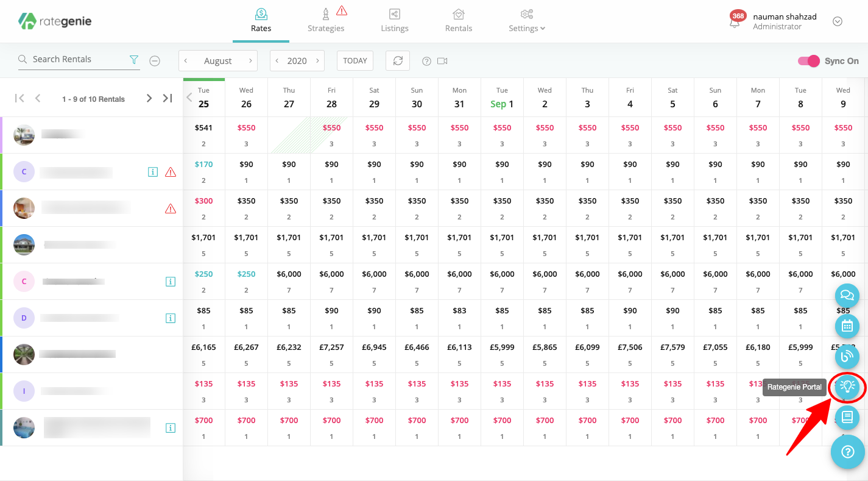Screen dimensions: 868x481
Task: Go to previous page of rentals
Action: point(38,98)
